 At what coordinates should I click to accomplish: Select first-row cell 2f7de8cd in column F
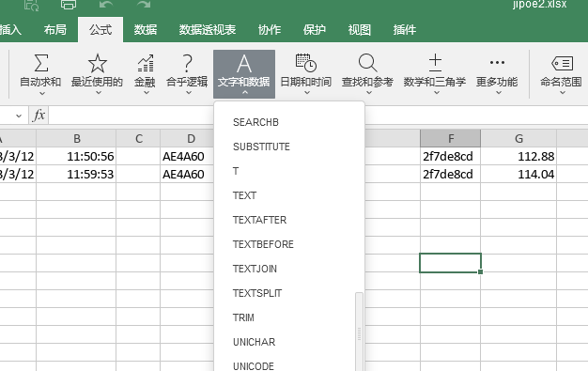click(x=450, y=156)
